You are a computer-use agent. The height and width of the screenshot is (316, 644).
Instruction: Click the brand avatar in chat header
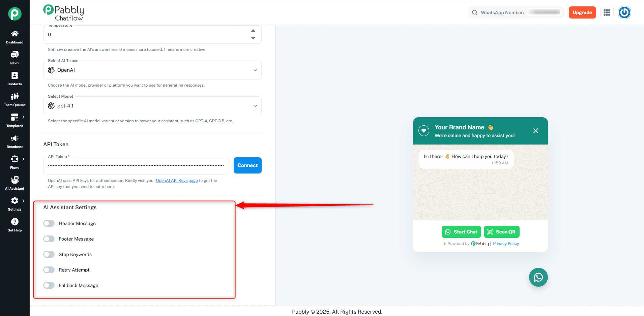(424, 131)
